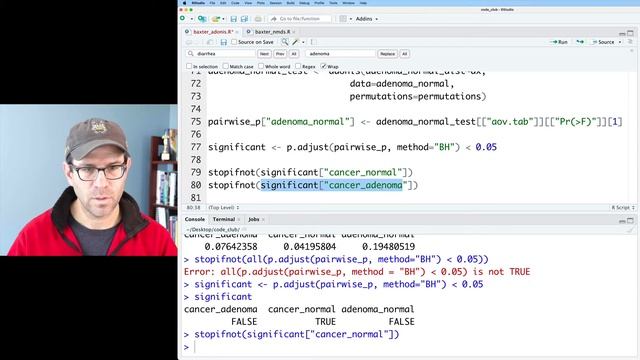Click the document outline icon

630,42
